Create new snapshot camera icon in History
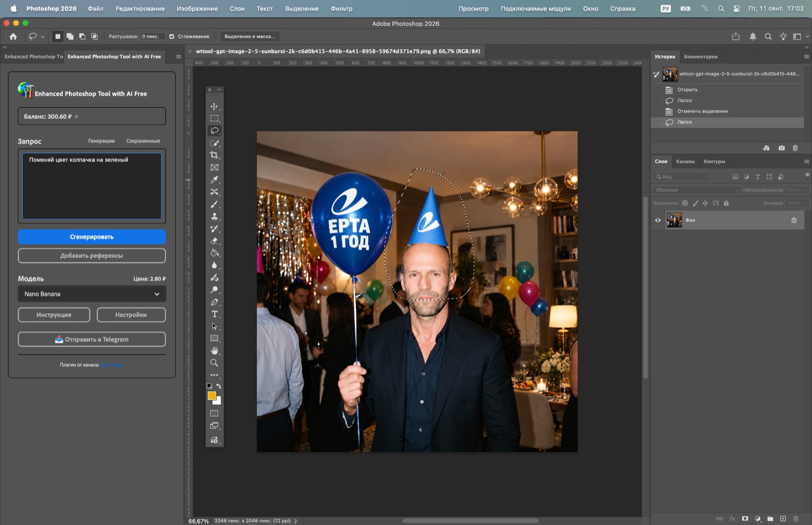812x525 pixels. 782,148
